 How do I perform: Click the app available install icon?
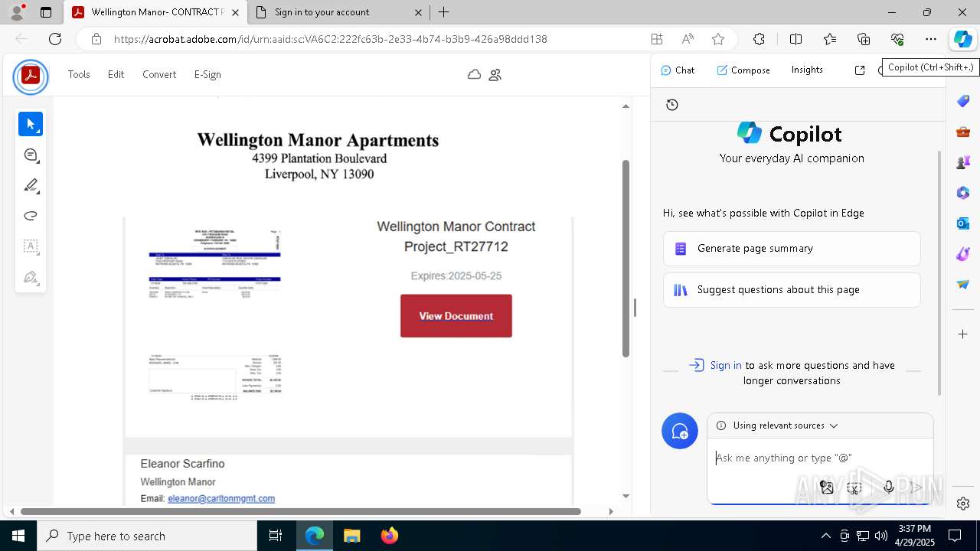coord(657,39)
